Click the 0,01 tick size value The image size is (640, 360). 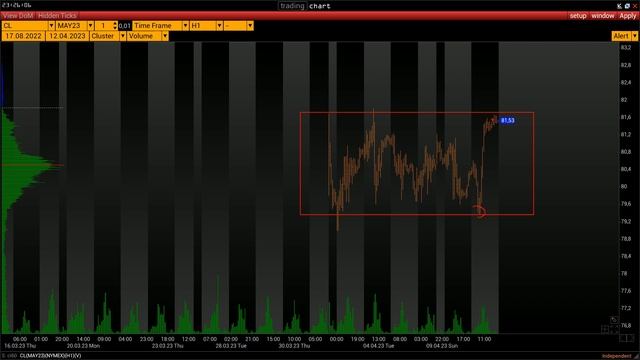(124, 26)
